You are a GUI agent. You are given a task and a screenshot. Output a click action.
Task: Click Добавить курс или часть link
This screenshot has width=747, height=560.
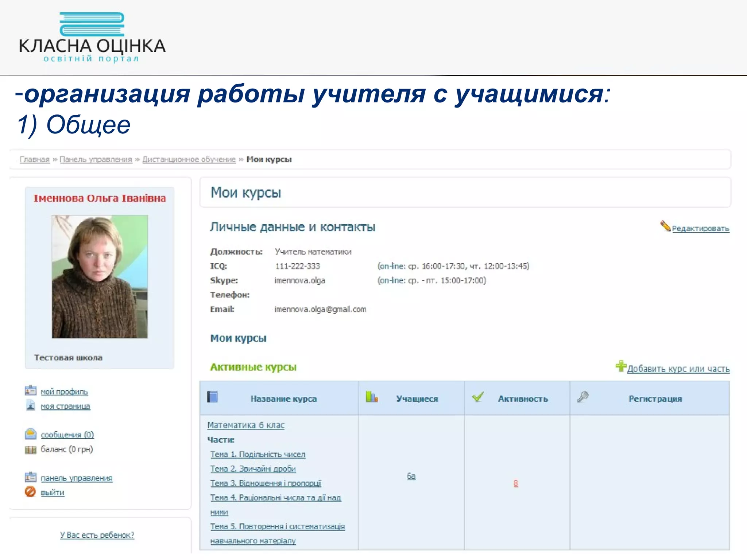(678, 369)
